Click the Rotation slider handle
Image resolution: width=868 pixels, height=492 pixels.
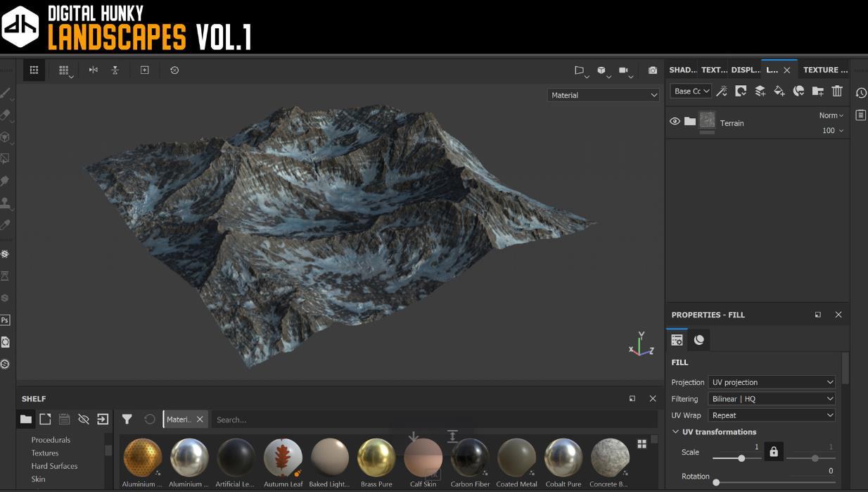pyautogui.click(x=716, y=483)
